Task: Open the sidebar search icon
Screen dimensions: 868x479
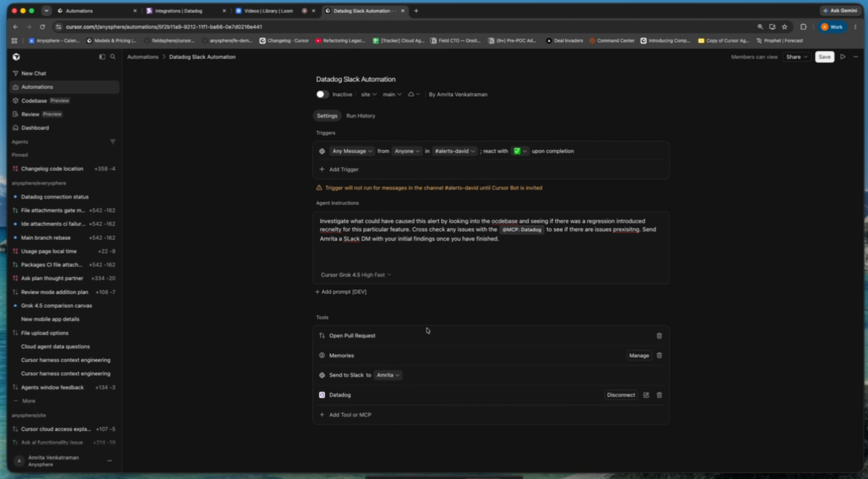Action: (x=113, y=57)
